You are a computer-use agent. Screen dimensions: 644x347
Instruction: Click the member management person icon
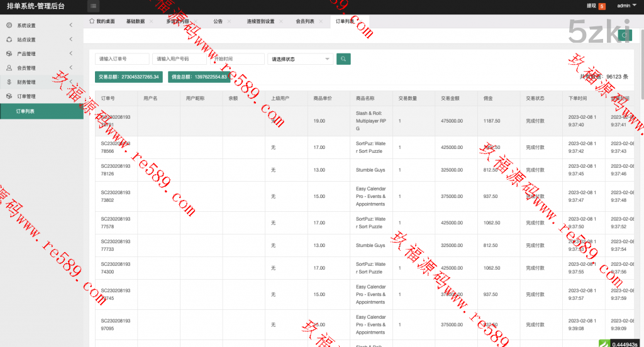click(9, 68)
